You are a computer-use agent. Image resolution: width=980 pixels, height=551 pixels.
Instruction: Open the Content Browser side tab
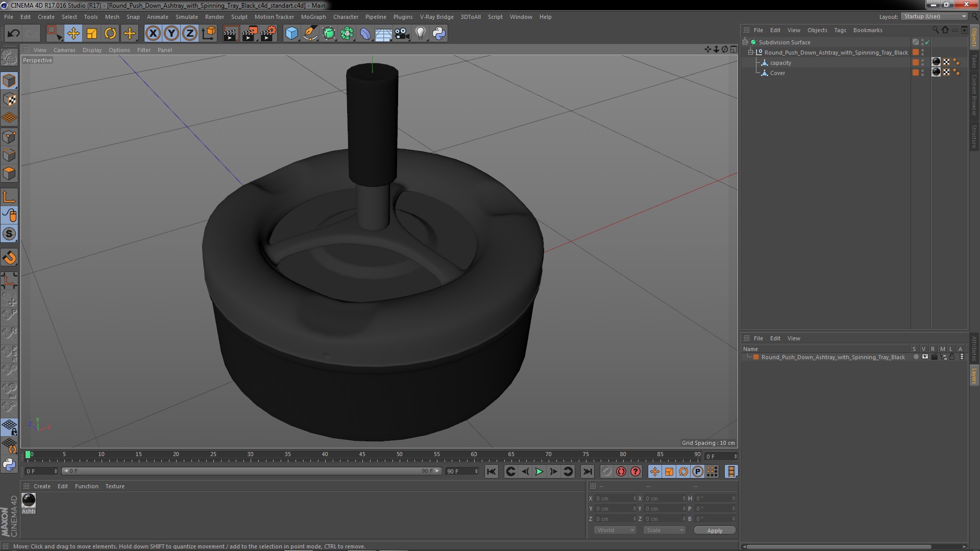coord(974,95)
